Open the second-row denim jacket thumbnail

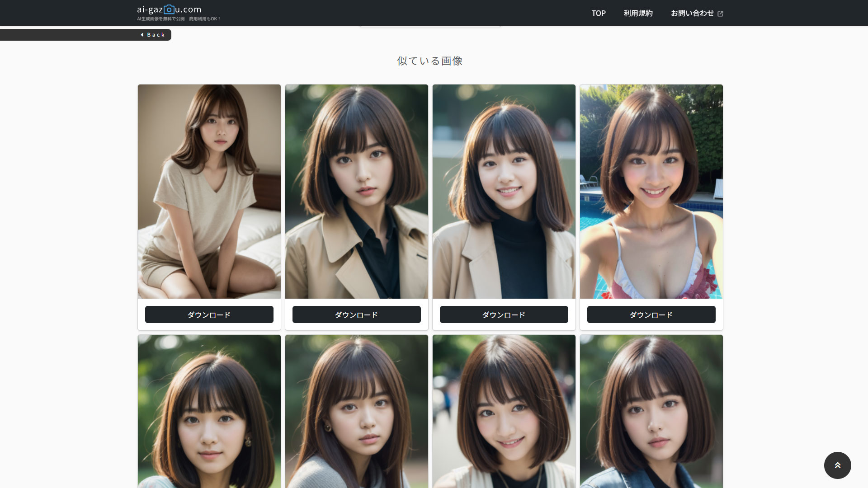tap(651, 411)
